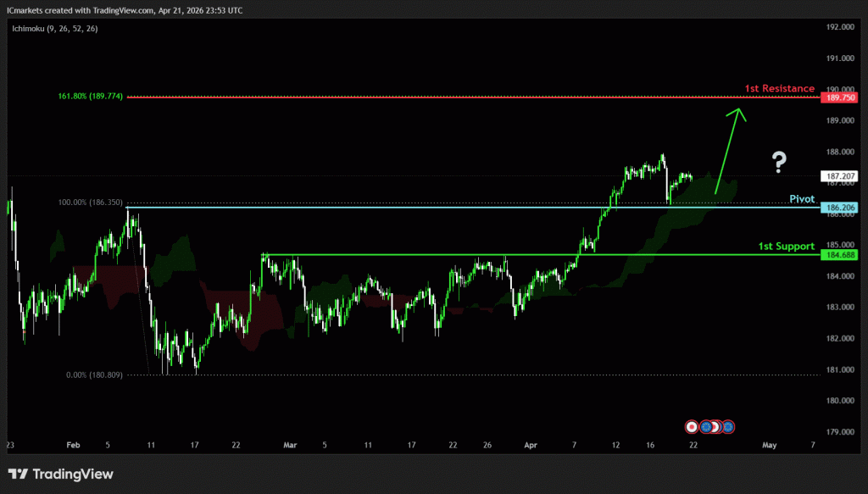Click the current price label 187.207

coord(838,176)
